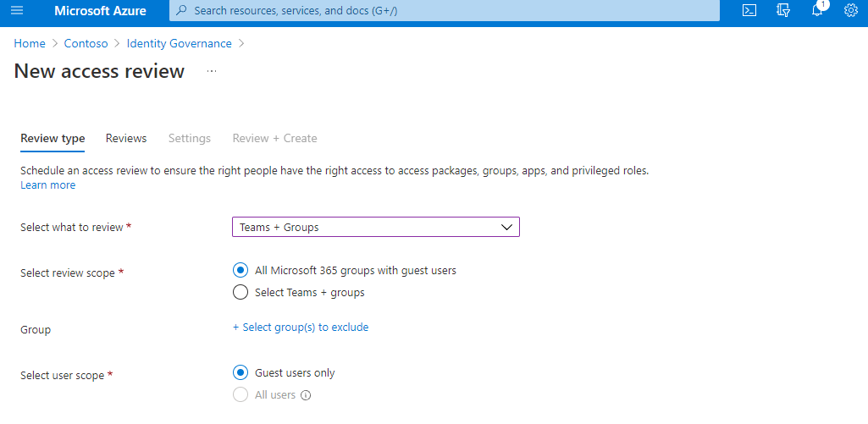868x424 pixels.
Task: Navigate to Identity Governance breadcrumb
Action: 179,43
